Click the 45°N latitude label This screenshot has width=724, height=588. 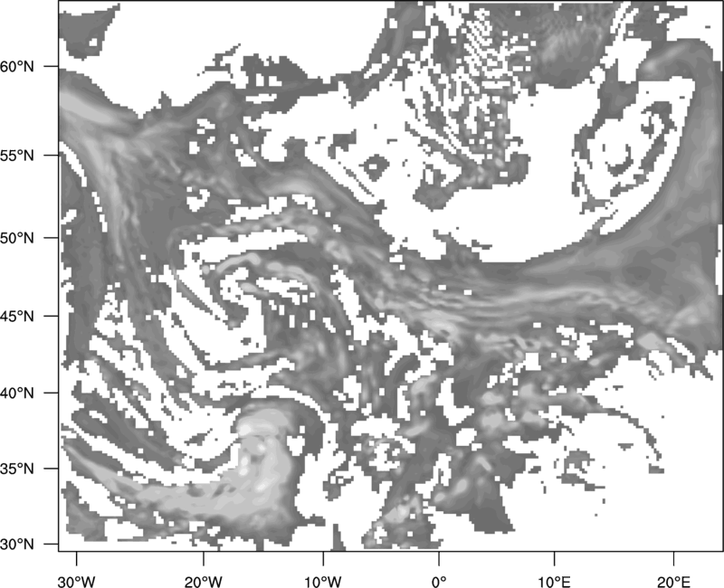tap(17, 317)
